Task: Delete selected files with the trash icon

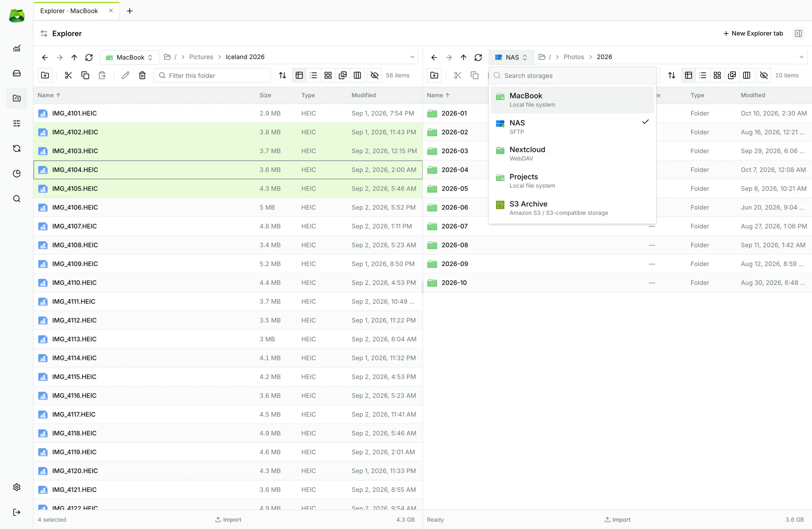Action: coord(142,75)
